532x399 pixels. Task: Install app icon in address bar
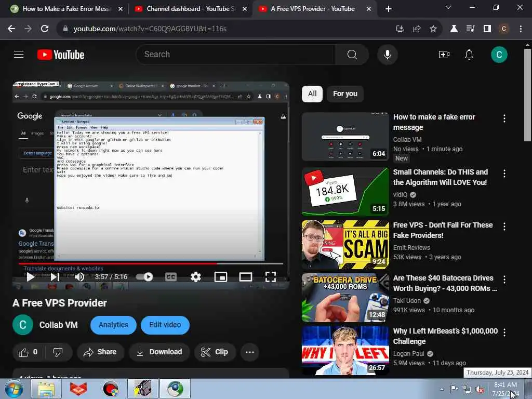coord(400,29)
